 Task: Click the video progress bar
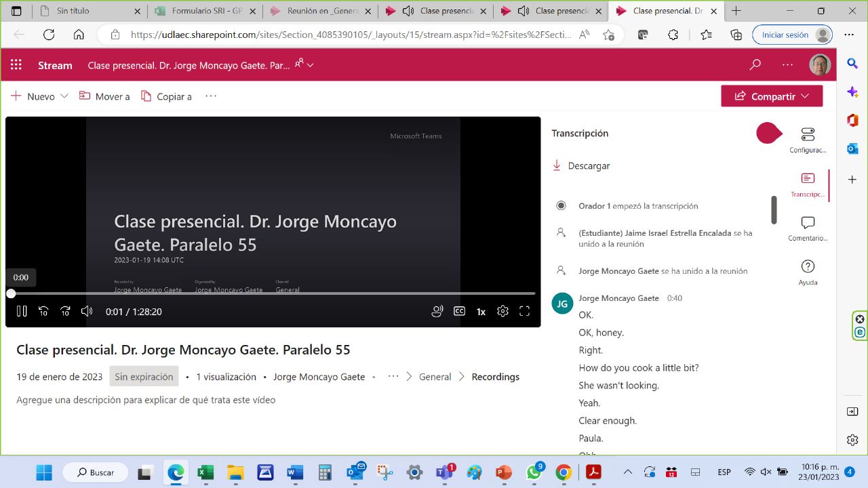271,293
